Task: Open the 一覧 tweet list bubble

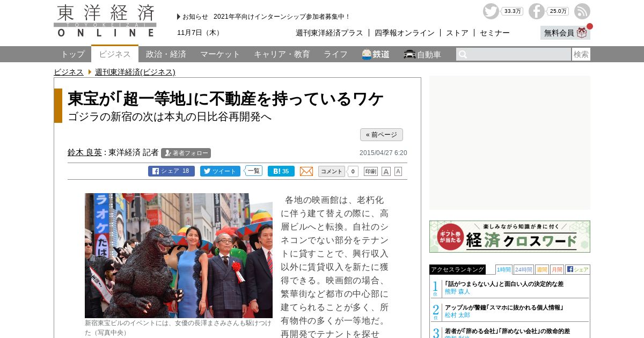Action: tap(253, 171)
